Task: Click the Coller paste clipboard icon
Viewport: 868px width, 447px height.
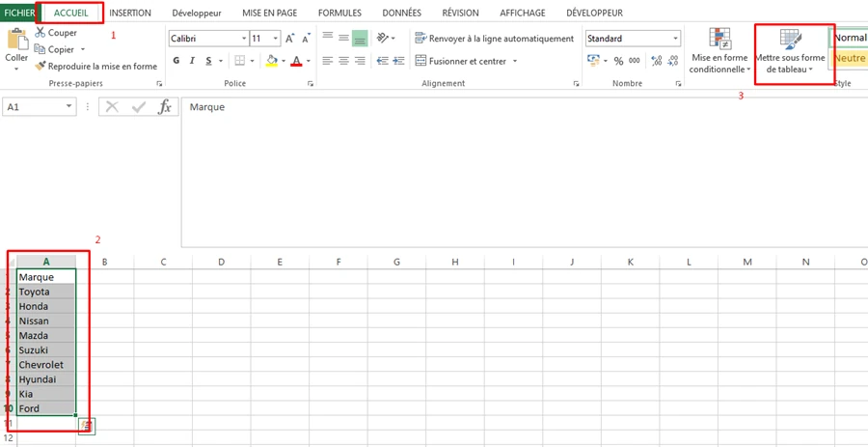Action: [x=16, y=42]
